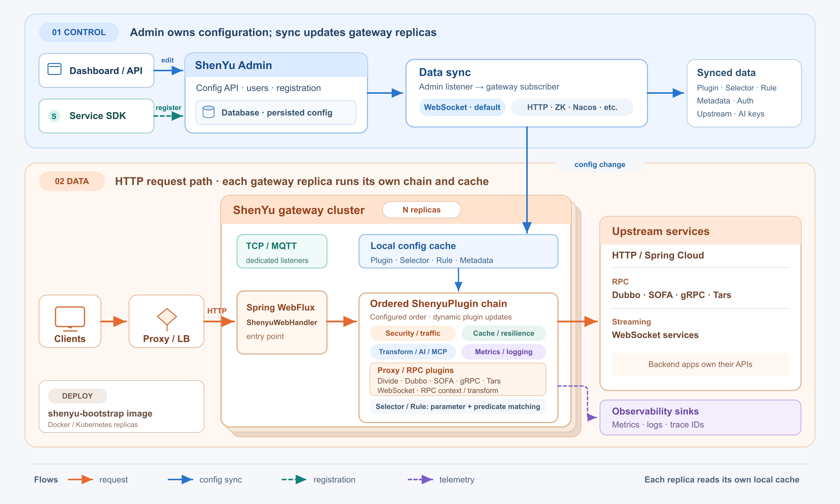
Task: Select the Transform / AI / MCP tag
Action: point(413,351)
